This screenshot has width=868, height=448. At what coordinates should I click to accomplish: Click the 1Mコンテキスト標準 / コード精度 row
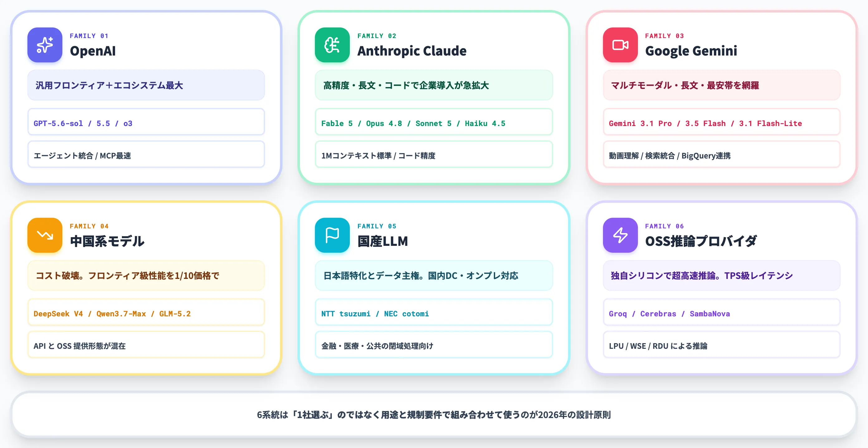pyautogui.click(x=434, y=154)
